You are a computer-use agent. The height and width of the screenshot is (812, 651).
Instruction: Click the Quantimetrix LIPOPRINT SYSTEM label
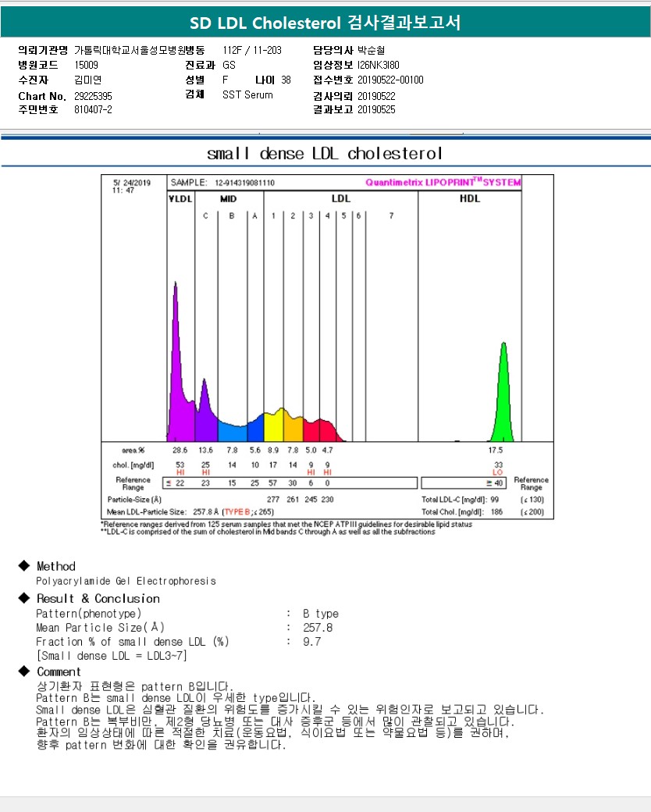click(x=443, y=183)
